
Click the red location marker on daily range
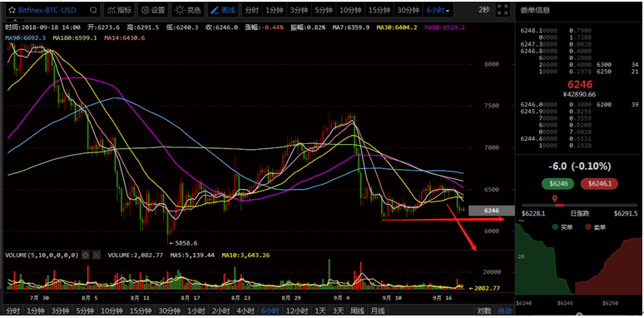[x=555, y=199]
